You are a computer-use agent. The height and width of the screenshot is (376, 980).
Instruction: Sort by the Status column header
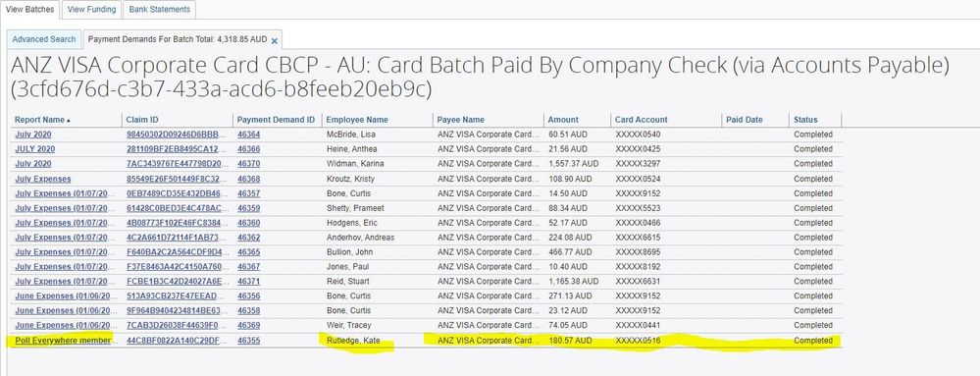point(805,120)
